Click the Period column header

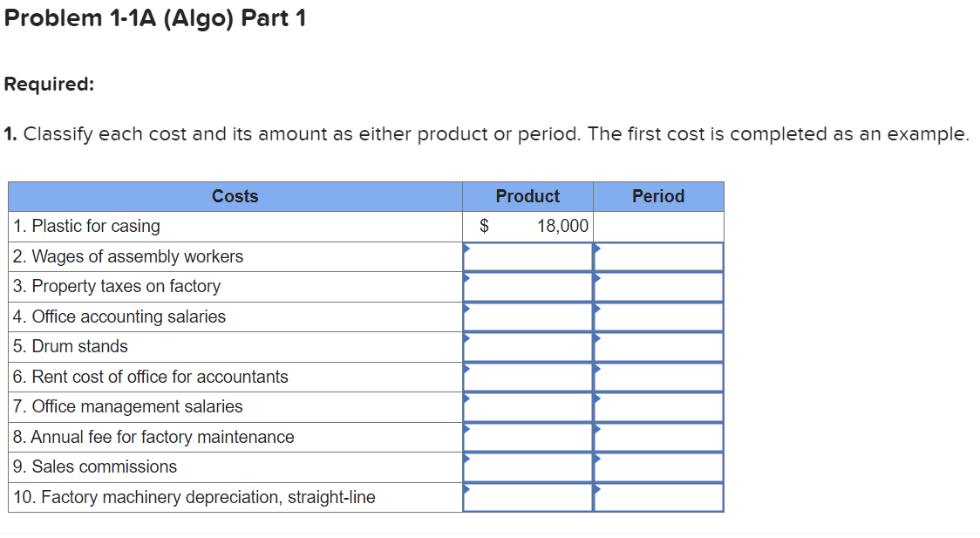coord(658,196)
